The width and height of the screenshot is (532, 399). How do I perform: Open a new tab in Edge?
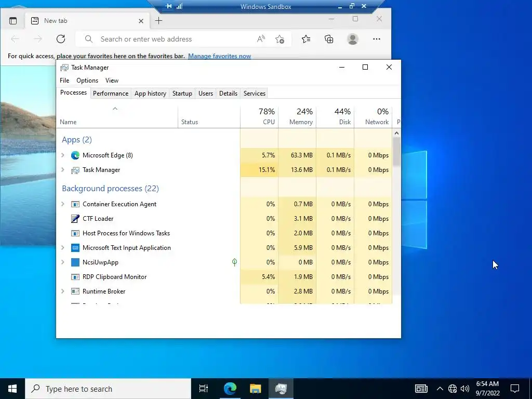(x=158, y=21)
